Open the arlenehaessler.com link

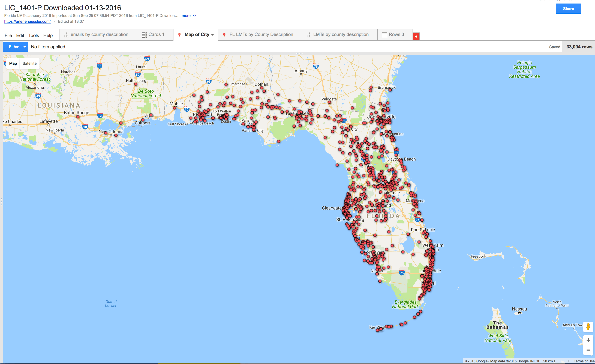pos(27,21)
